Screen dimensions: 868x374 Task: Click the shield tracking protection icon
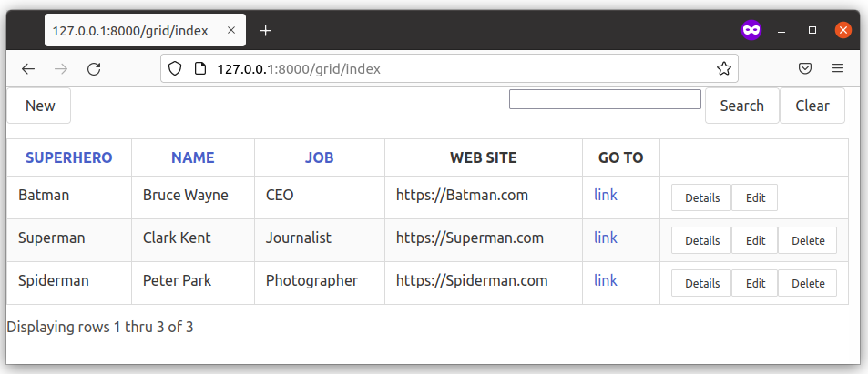177,68
